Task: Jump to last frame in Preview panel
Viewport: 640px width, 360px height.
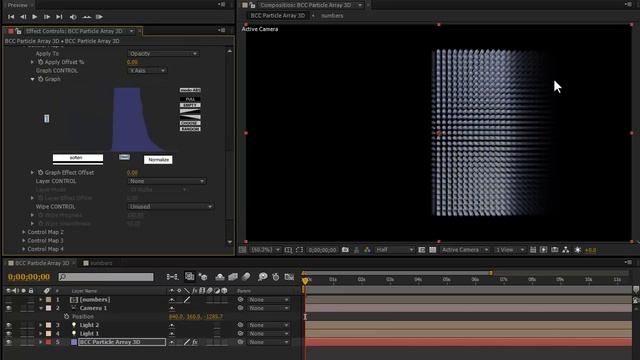Action: (x=59, y=17)
